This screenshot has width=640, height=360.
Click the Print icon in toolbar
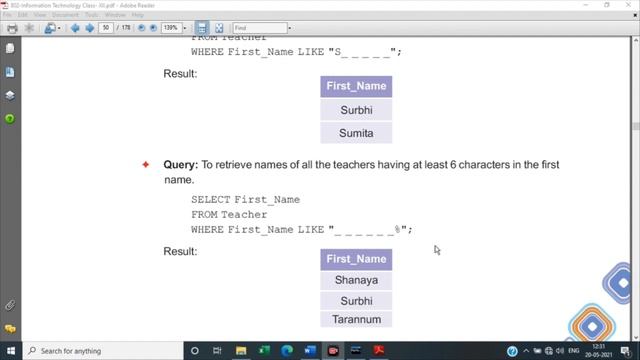pyautogui.click(x=12, y=28)
